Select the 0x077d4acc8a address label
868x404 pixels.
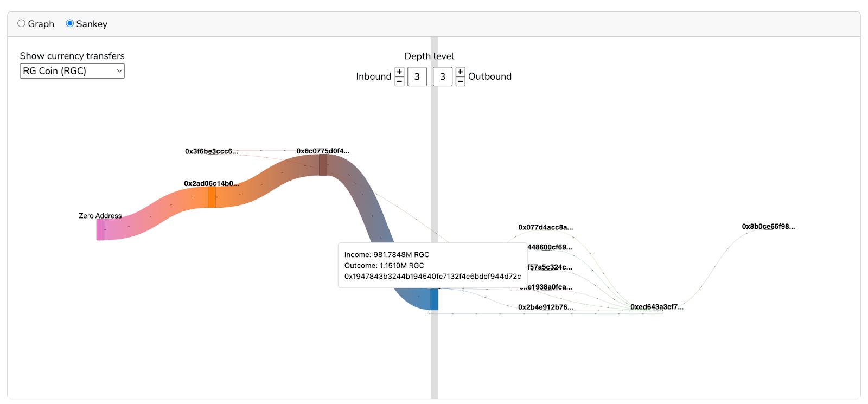point(546,227)
